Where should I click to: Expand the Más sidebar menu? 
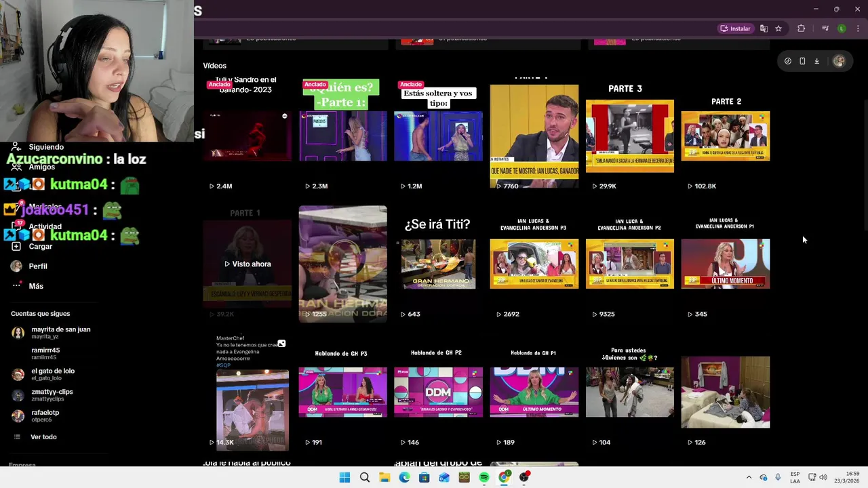click(36, 286)
